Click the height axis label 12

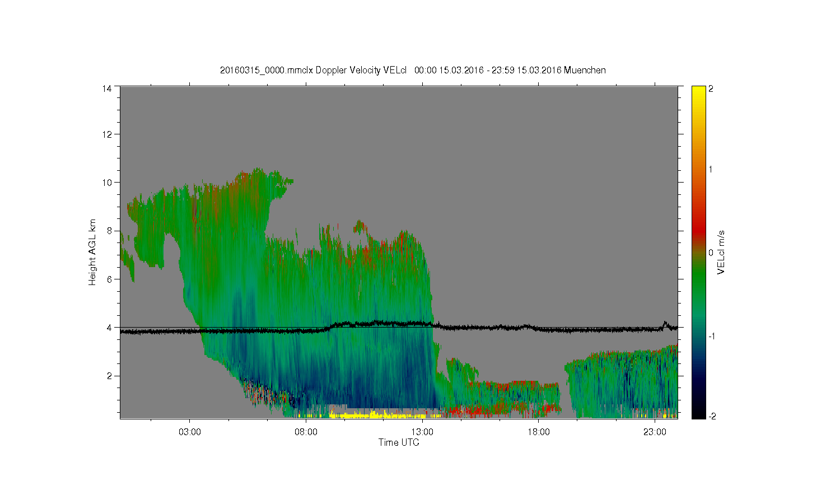click(107, 134)
